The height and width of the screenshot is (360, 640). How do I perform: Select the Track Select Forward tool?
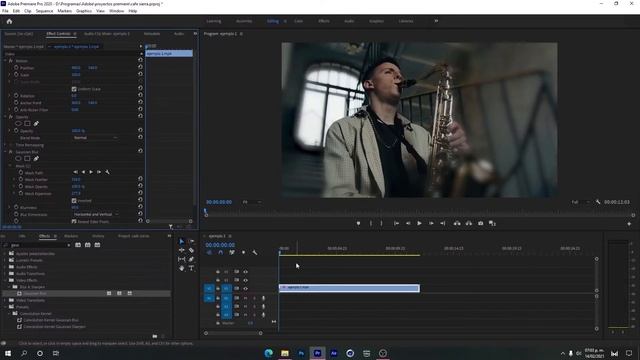coord(191,241)
